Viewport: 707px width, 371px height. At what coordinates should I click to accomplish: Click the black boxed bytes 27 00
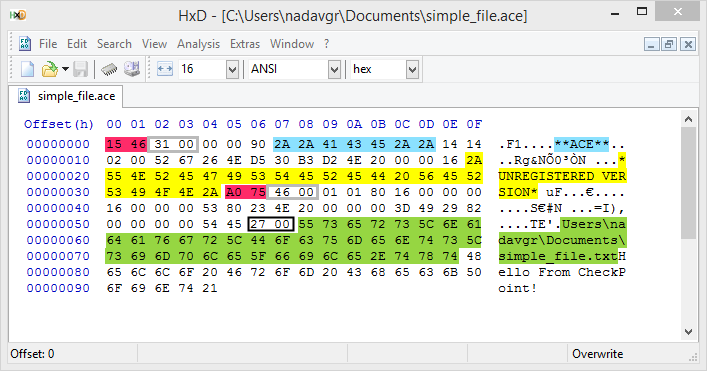pos(271,224)
